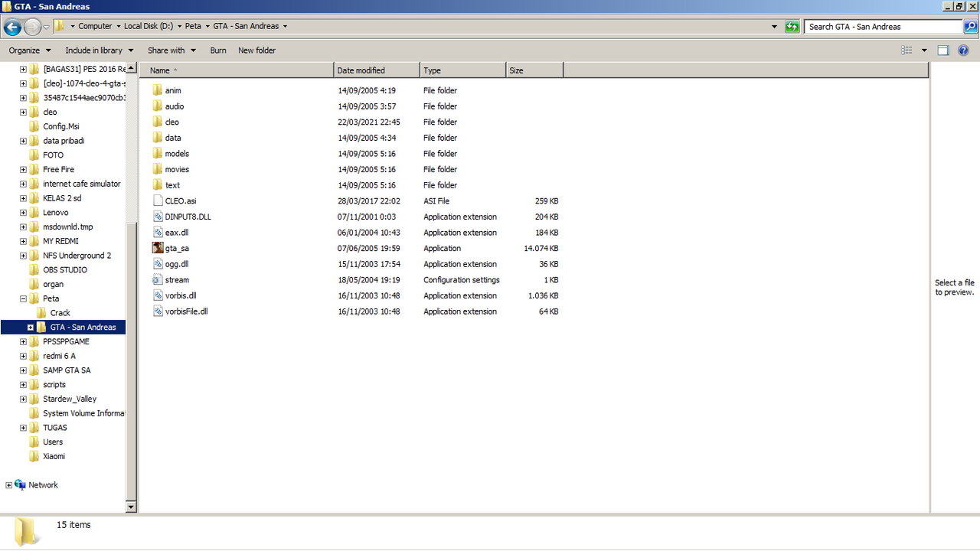Select the PPSSPPGAME folder in tree

point(66,342)
